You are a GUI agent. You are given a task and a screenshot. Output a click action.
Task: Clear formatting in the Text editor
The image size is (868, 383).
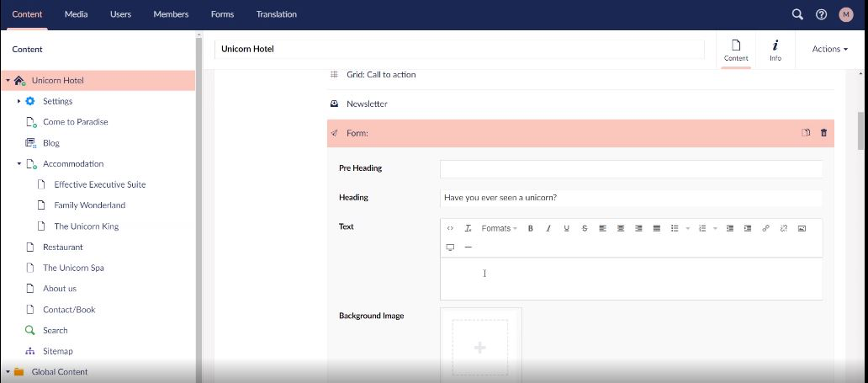coord(468,228)
